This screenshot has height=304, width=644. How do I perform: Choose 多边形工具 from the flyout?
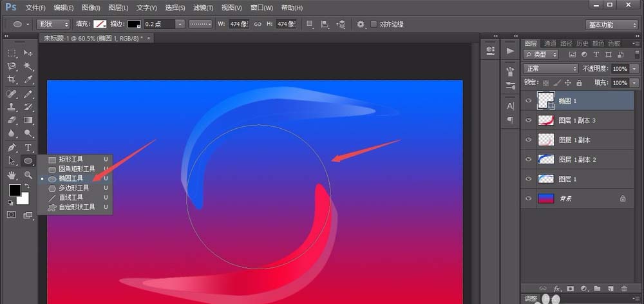[x=73, y=187]
